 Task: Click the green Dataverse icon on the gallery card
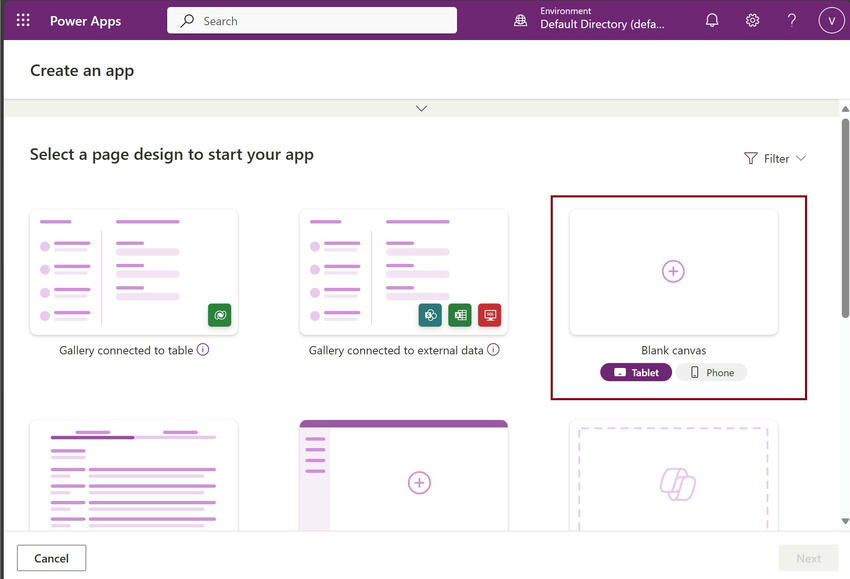click(x=220, y=315)
